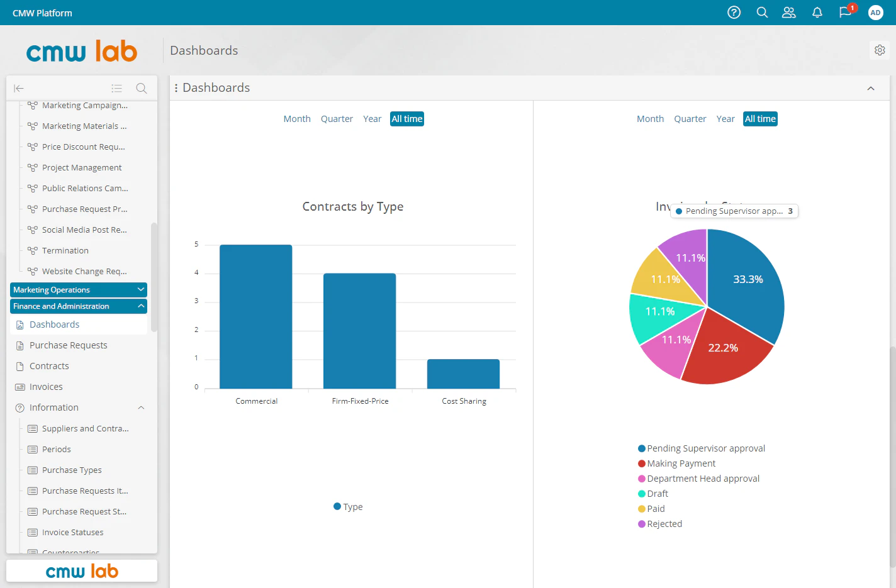
Task: Open the sidebar list view icon
Action: tap(117, 88)
